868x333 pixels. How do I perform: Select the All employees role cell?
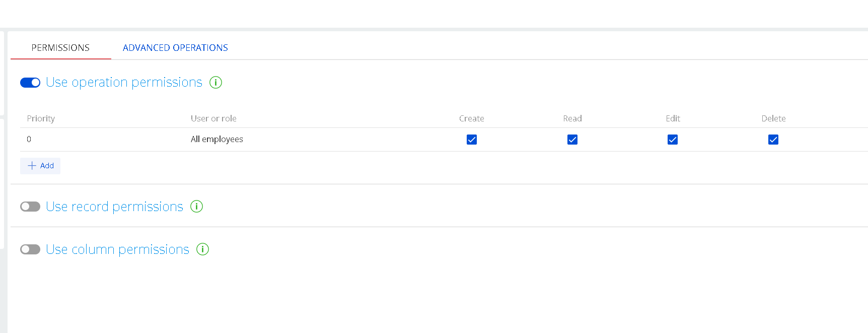click(x=217, y=139)
